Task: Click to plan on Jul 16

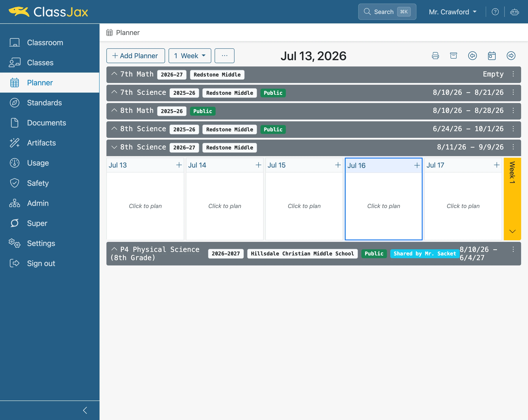Action: 384,206
